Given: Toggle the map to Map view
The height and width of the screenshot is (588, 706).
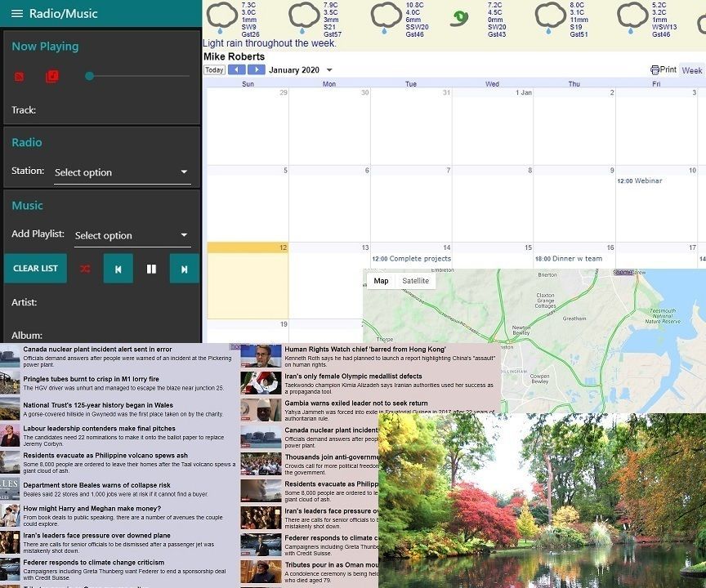Looking at the screenshot, I should [381, 280].
